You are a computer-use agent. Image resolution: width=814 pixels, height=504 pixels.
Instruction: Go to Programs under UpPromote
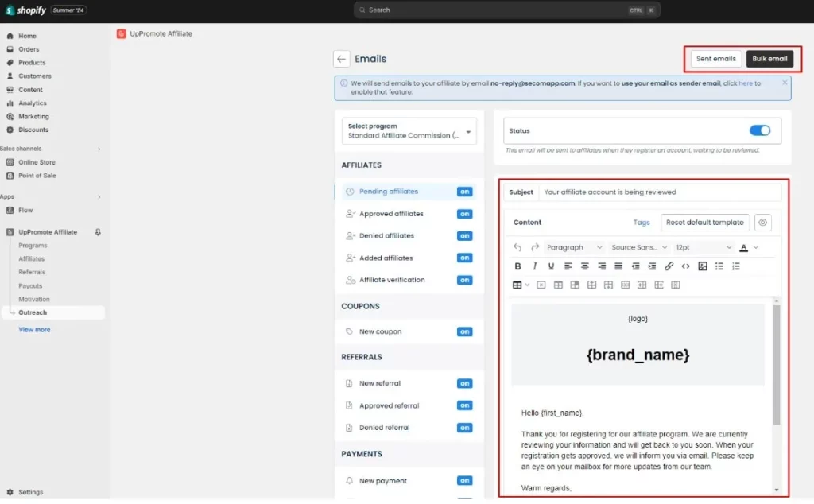point(33,246)
